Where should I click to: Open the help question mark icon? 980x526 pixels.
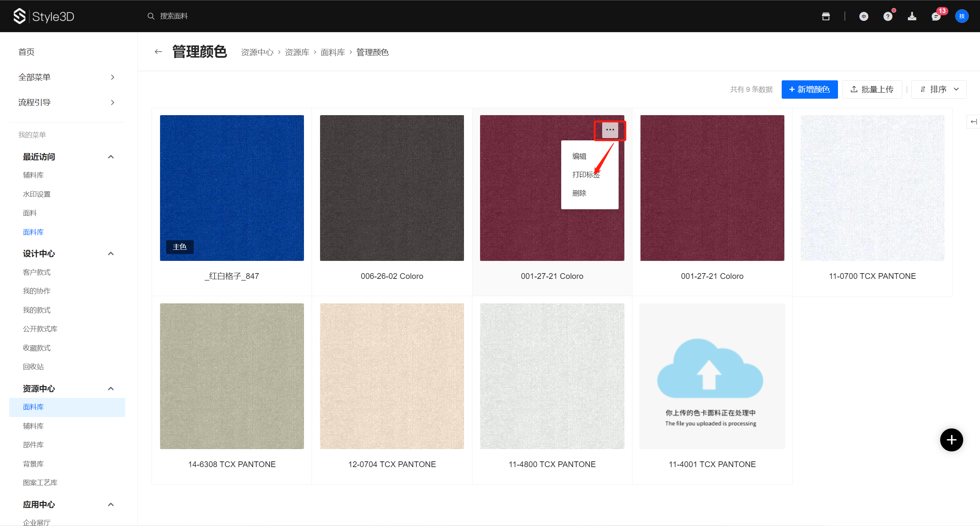point(888,16)
